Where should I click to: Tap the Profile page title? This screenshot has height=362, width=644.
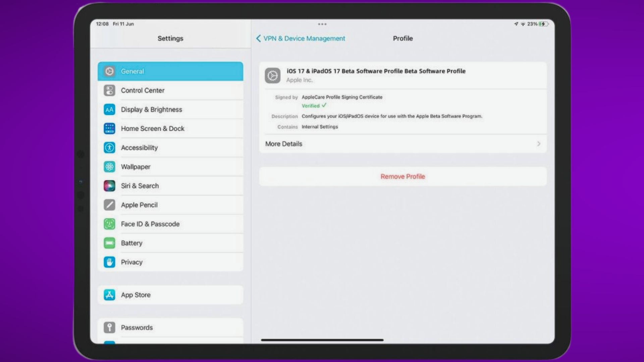click(x=403, y=39)
